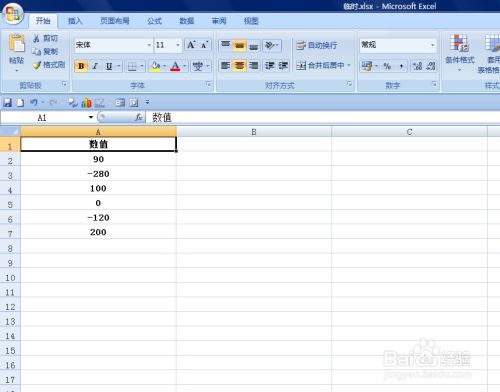500x392 pixels.
Task: Insert chart from quick access toolbar
Action: coord(86,103)
